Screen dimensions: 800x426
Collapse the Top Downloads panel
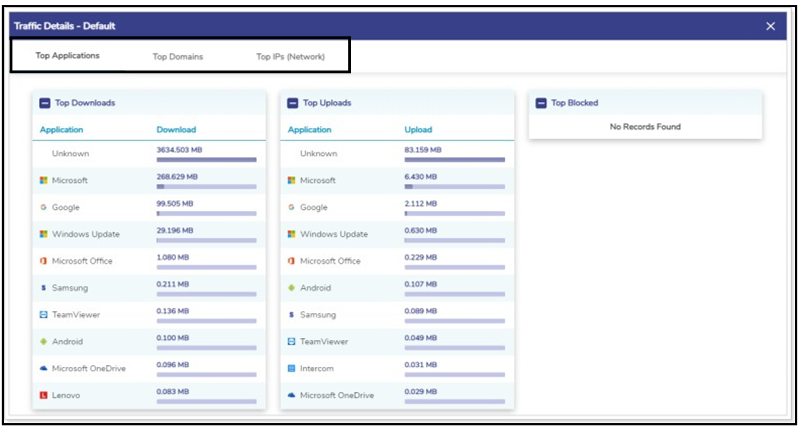click(x=45, y=103)
